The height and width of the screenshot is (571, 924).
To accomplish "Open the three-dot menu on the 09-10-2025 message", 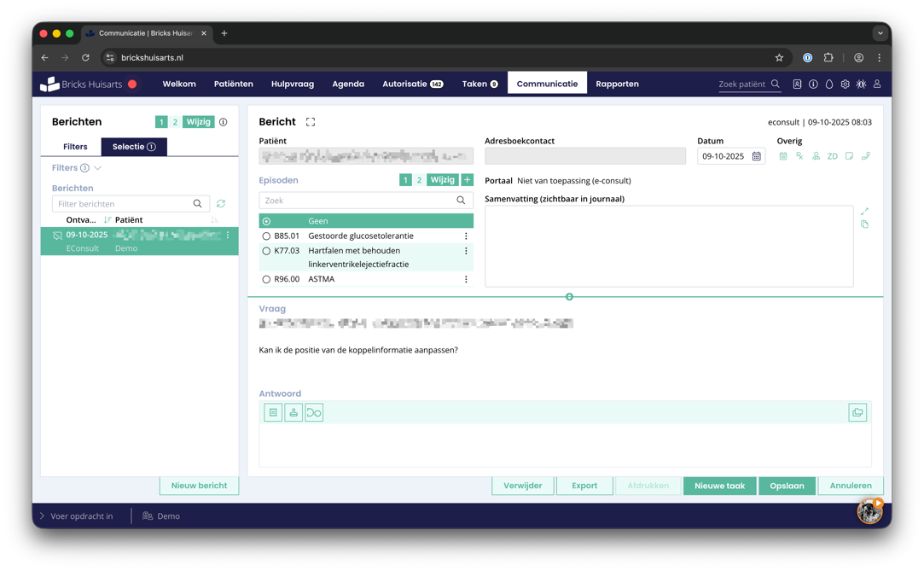I will click(x=228, y=236).
